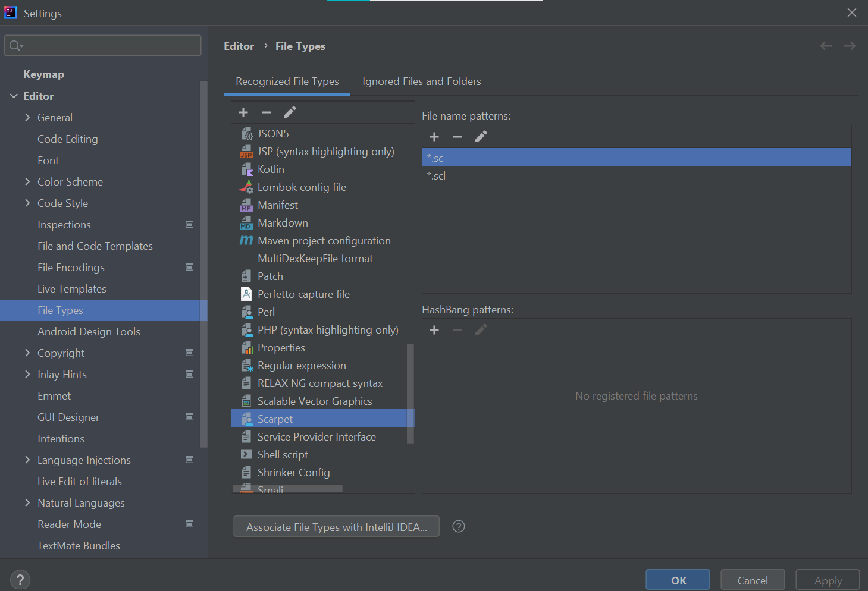Select the *.scl file name pattern

637,175
